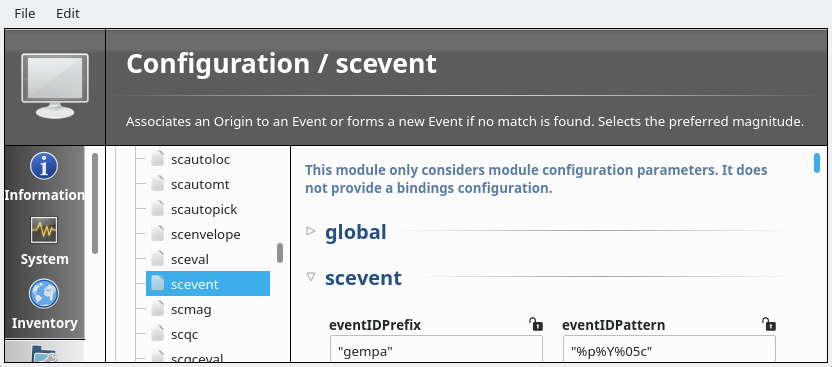Click the module tree scrollbar handle

point(280,253)
